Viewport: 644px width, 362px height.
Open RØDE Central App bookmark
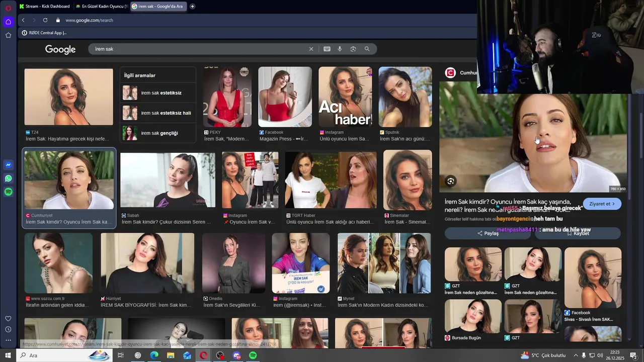44,33
